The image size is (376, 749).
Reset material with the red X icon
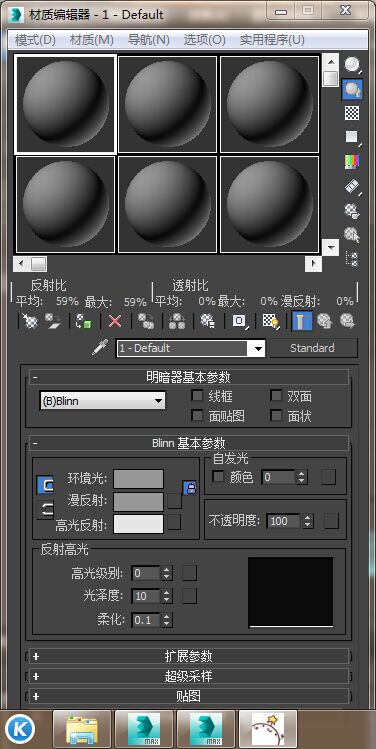click(x=115, y=321)
